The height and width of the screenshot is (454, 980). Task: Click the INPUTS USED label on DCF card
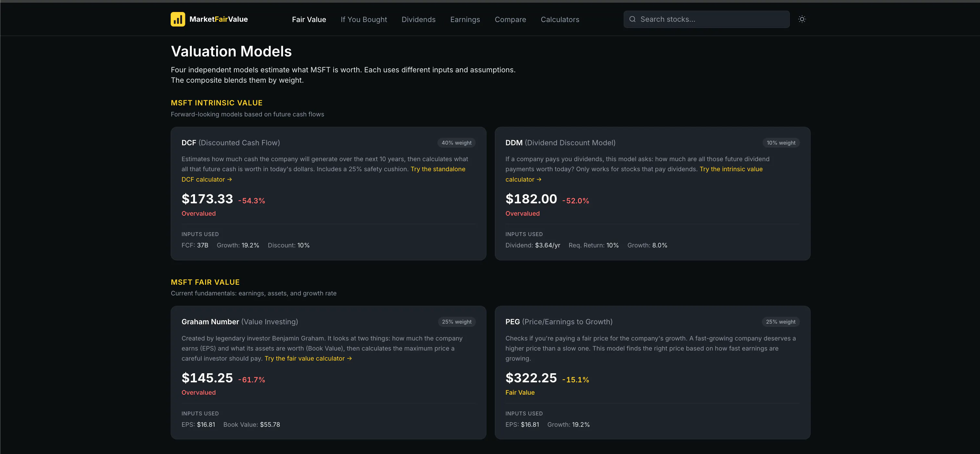pyautogui.click(x=200, y=234)
